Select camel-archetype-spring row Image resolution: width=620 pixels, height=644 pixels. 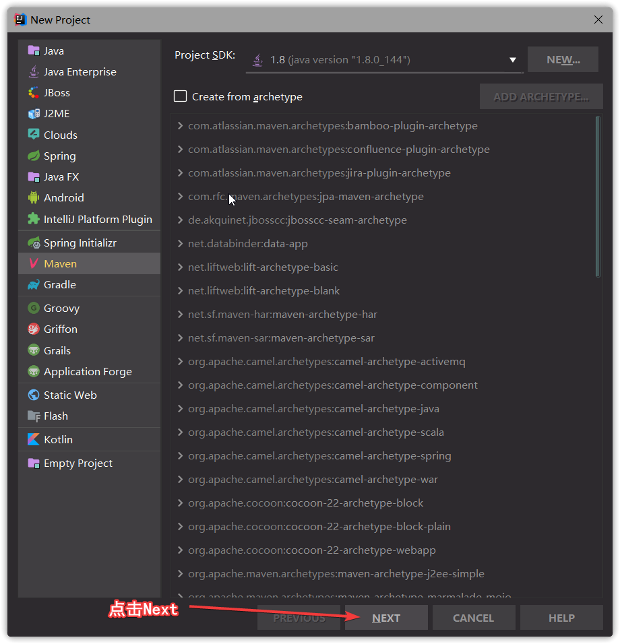pyautogui.click(x=386, y=455)
